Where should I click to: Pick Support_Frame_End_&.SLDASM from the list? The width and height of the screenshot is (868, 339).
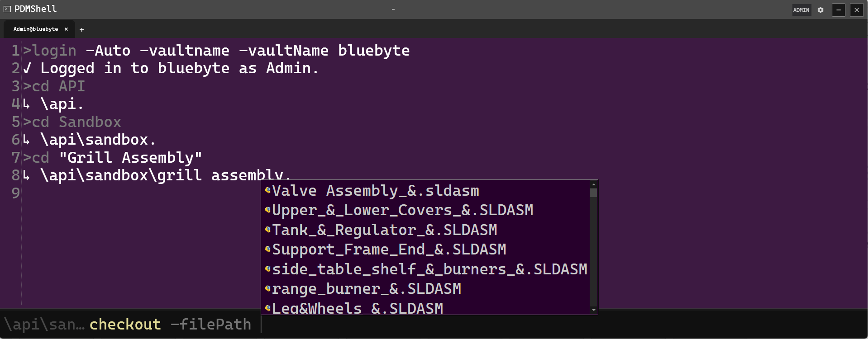425,250
